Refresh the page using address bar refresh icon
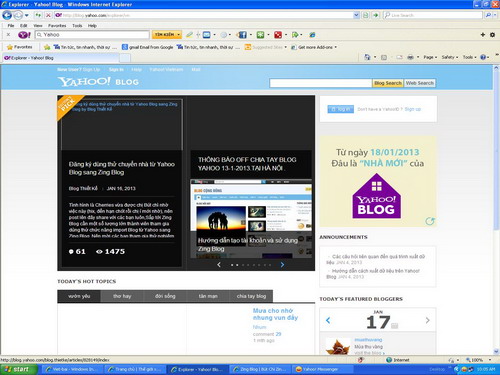Viewport: 500px width, 375px height. pos(38,15)
